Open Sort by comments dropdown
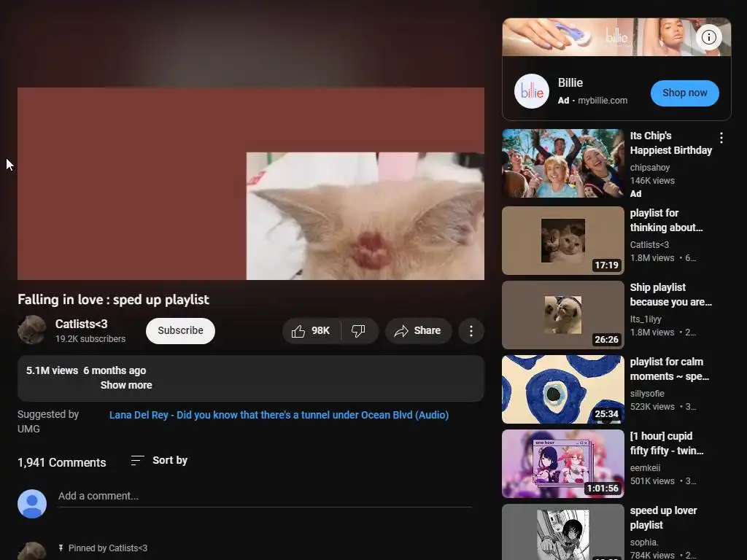The height and width of the screenshot is (560, 747). click(x=159, y=461)
